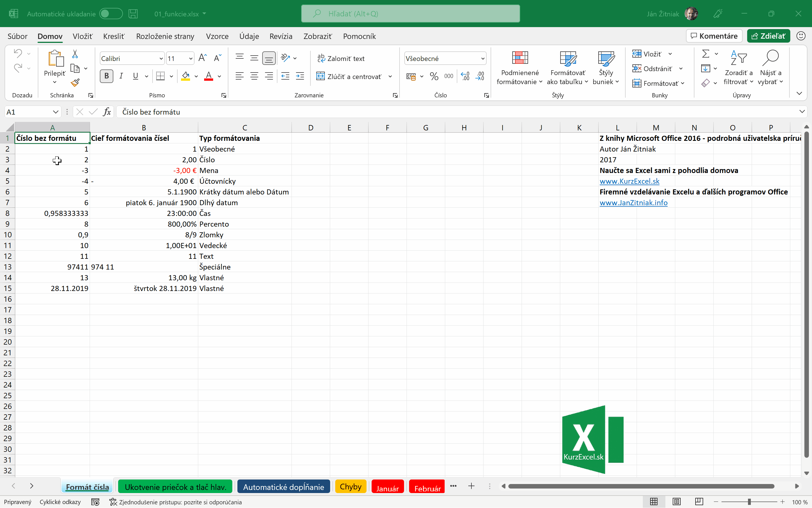
Task: Open the Calibri font name dropdown
Action: [x=161, y=58]
